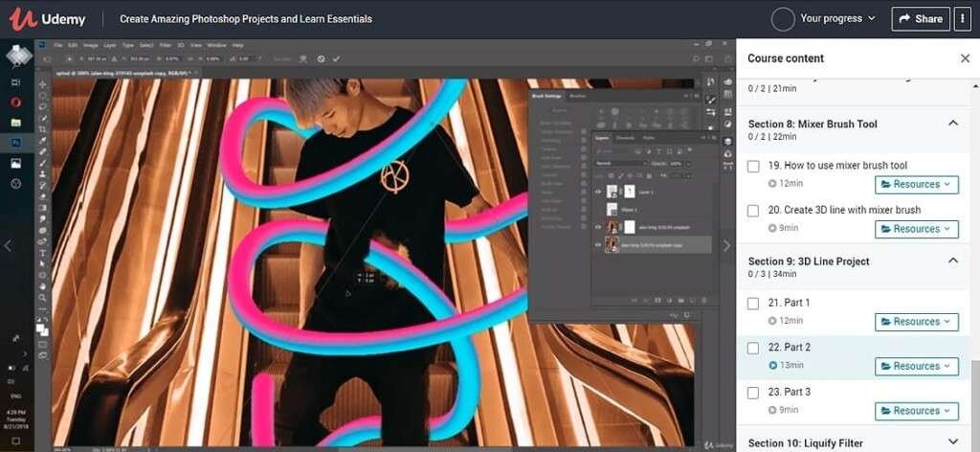Image resolution: width=980 pixels, height=452 pixels.
Task: Check off lecture 22 Part 2
Action: [753, 348]
